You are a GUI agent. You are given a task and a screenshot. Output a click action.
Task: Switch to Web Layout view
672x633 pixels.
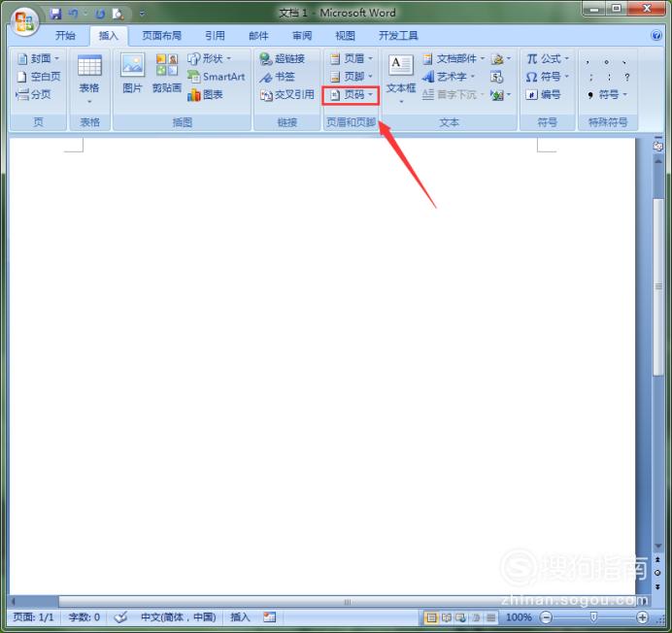point(461,617)
